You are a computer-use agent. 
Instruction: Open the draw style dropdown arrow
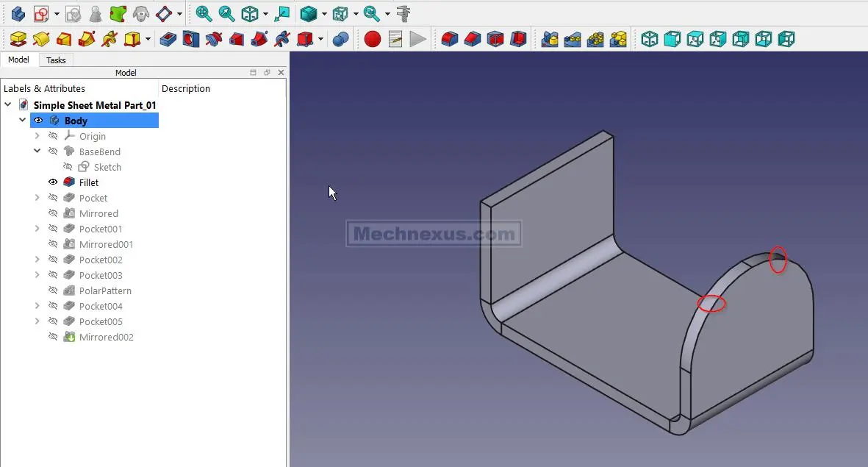[x=324, y=14]
